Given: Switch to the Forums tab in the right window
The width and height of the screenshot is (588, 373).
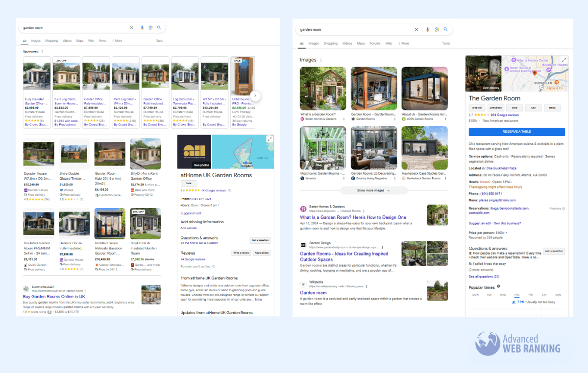Looking at the screenshot, I should coord(375,44).
